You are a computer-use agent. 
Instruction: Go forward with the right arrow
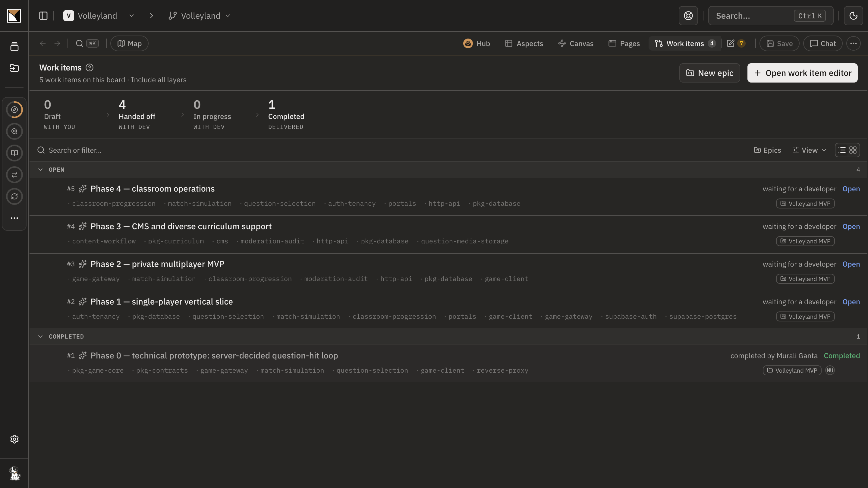click(x=57, y=43)
